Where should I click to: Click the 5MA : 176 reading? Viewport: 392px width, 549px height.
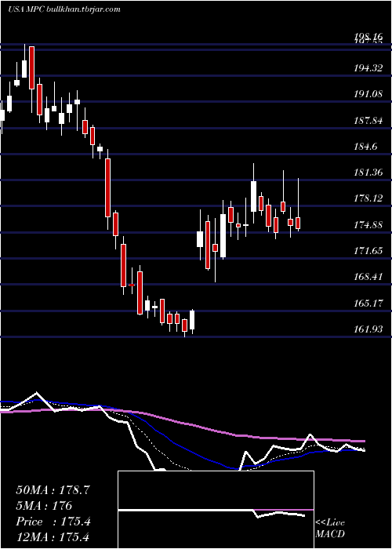(x=44, y=506)
